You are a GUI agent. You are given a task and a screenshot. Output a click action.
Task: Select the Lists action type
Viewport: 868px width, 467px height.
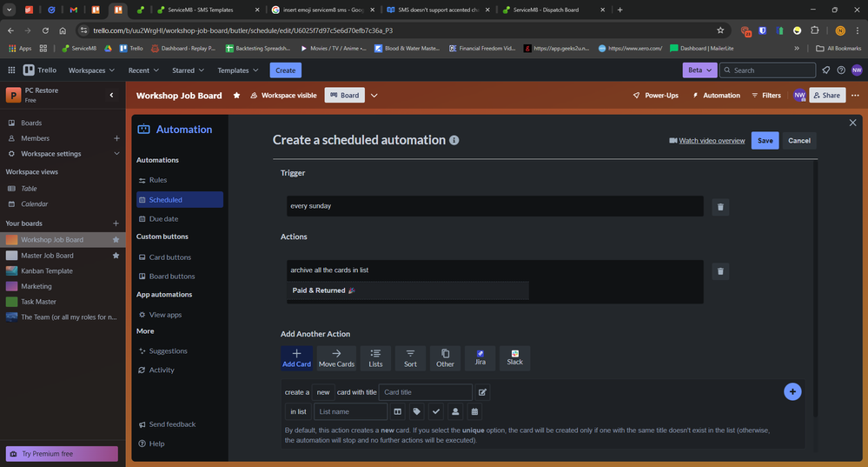click(x=375, y=358)
